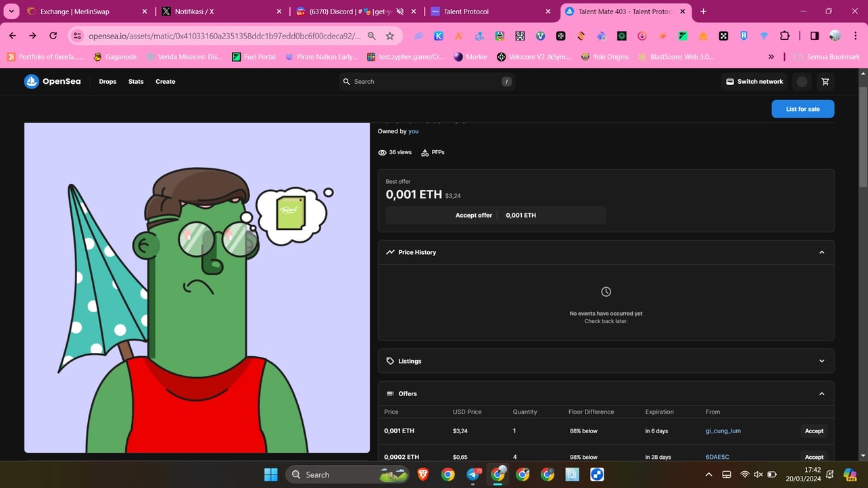Switch to the Notifikasi / X tab
The image size is (868, 488).
coord(222,11)
